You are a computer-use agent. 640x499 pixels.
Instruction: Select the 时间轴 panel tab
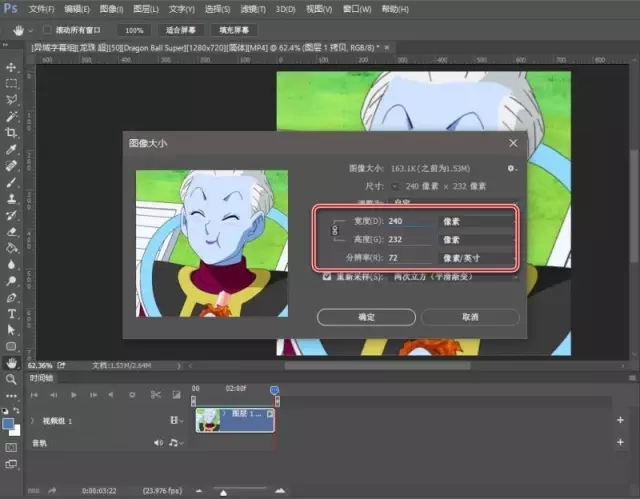click(x=41, y=378)
